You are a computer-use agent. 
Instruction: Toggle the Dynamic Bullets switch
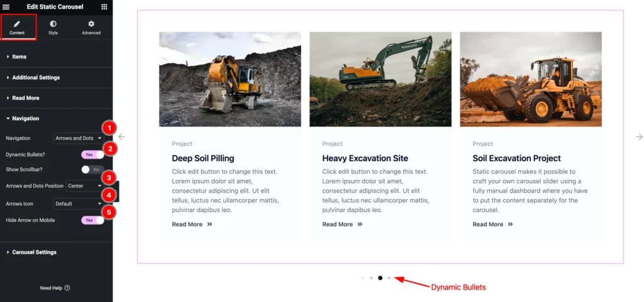93,155
